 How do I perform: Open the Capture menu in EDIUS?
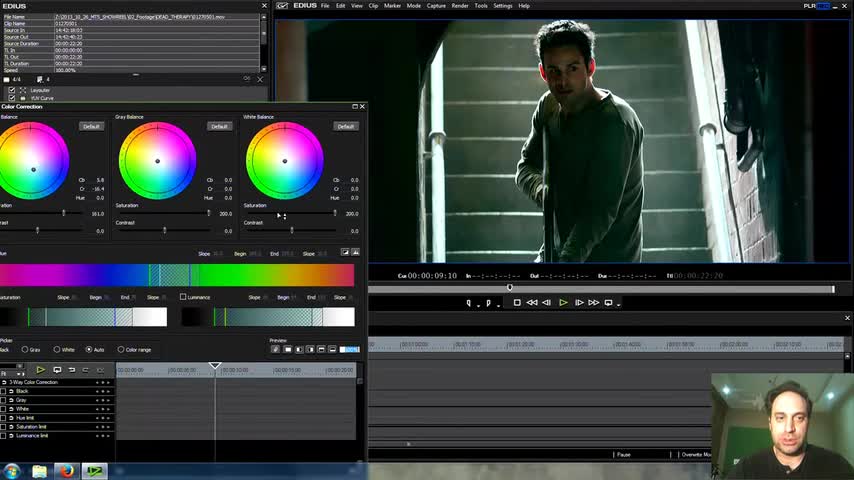tap(436, 6)
